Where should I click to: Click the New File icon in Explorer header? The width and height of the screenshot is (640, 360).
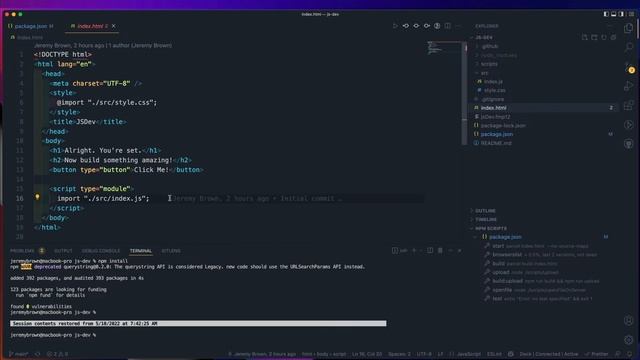[x=584, y=37]
